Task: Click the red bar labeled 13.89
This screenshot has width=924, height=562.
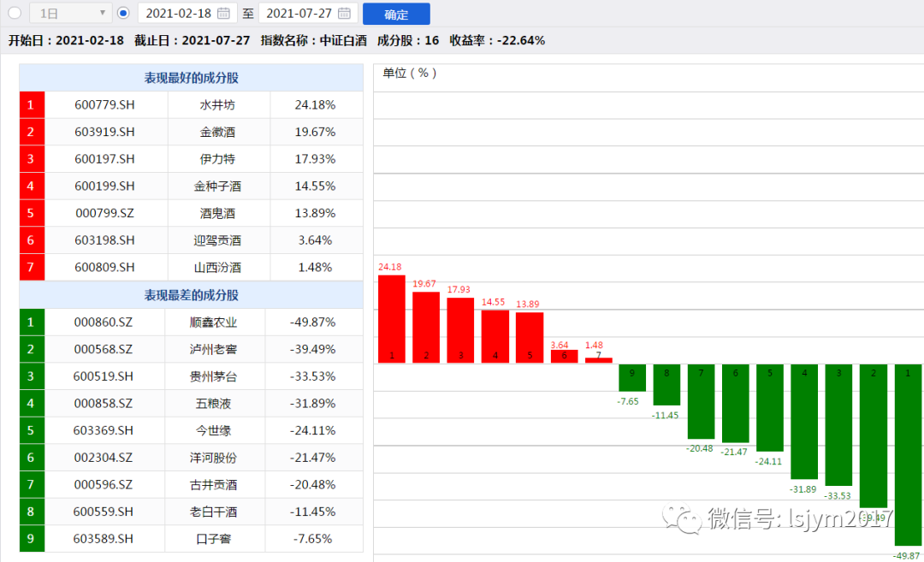Action: tap(530, 338)
